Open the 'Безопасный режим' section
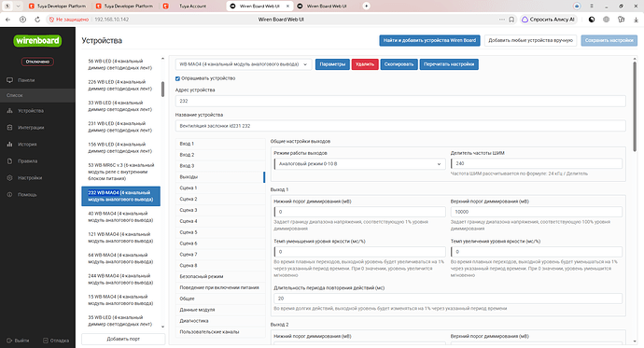 coord(220,276)
